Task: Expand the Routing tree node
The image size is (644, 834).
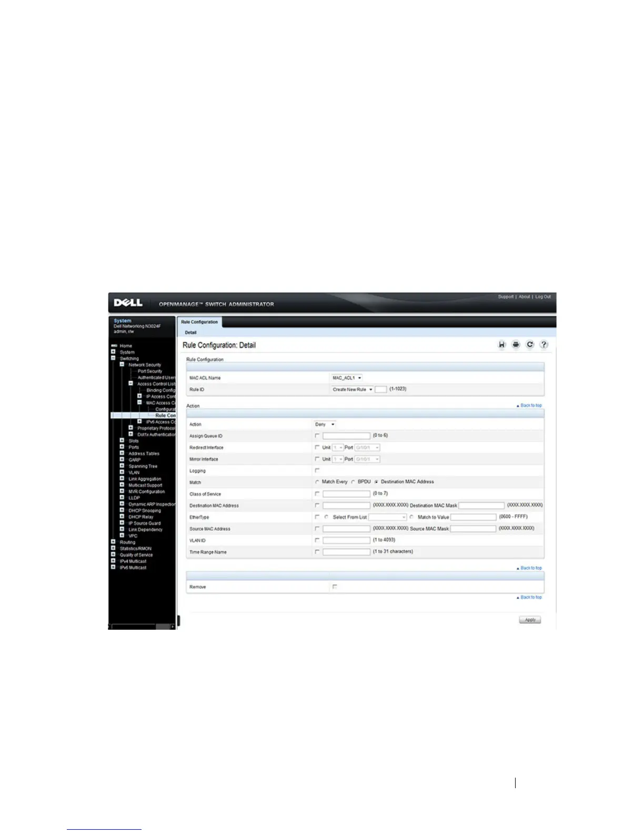Action: (x=113, y=542)
